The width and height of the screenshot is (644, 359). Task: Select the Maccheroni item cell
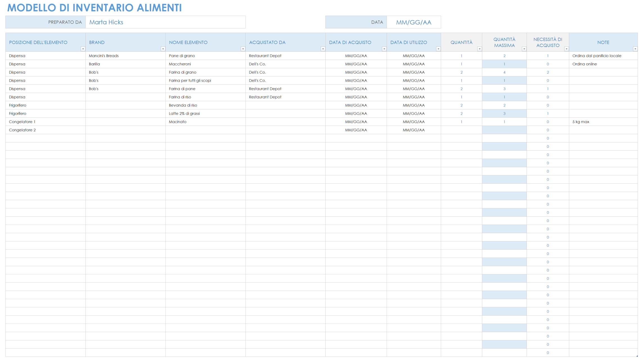pyautogui.click(x=205, y=64)
